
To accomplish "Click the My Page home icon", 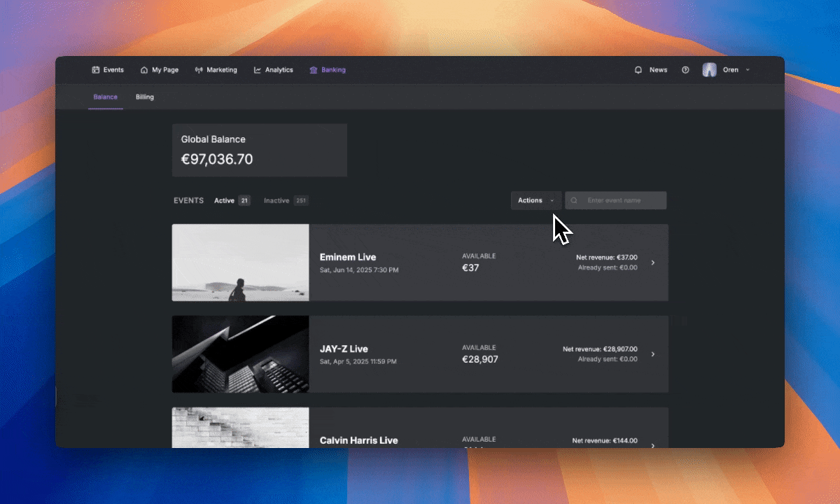I will pyautogui.click(x=144, y=70).
